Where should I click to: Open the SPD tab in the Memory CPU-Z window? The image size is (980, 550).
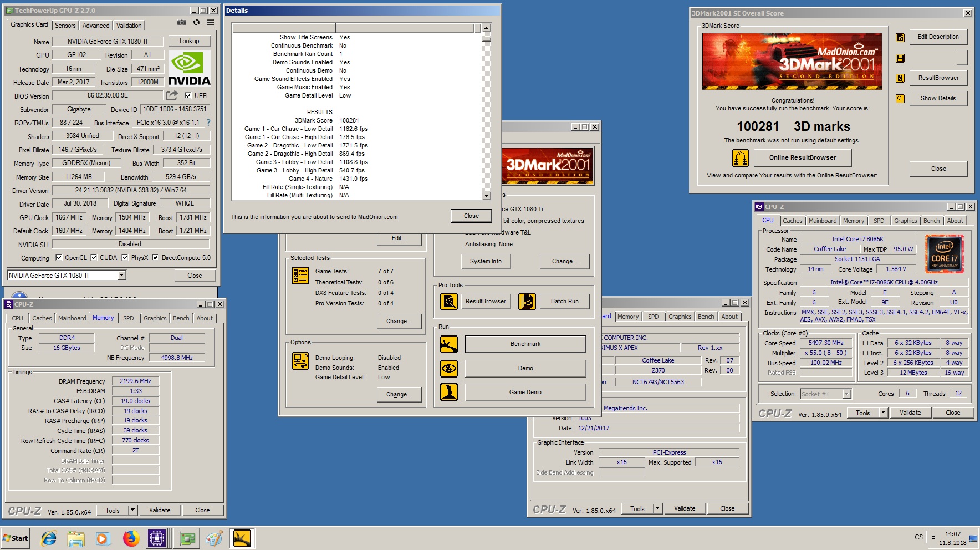[x=128, y=318]
